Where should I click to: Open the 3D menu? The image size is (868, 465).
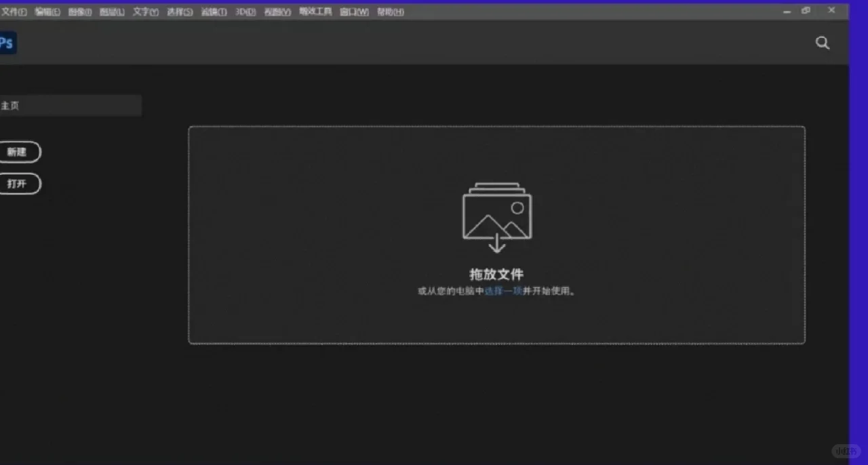click(245, 12)
